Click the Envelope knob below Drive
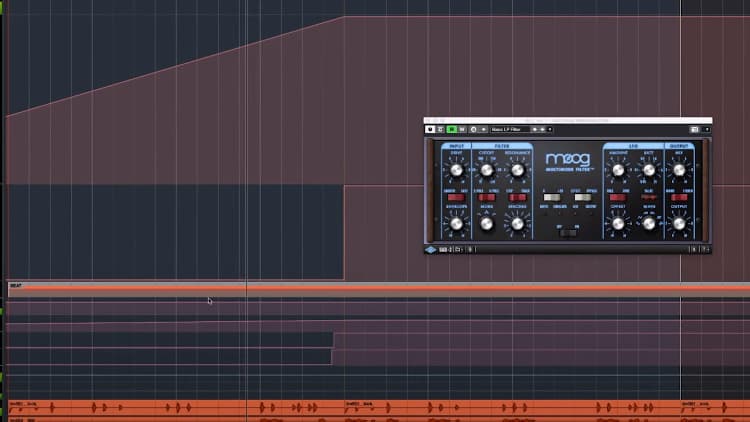 tap(456, 223)
